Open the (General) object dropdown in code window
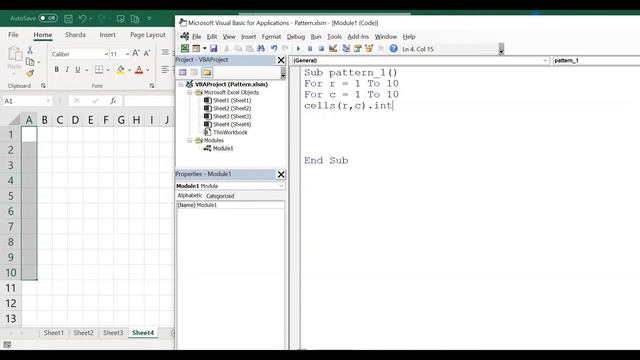 tap(545, 60)
